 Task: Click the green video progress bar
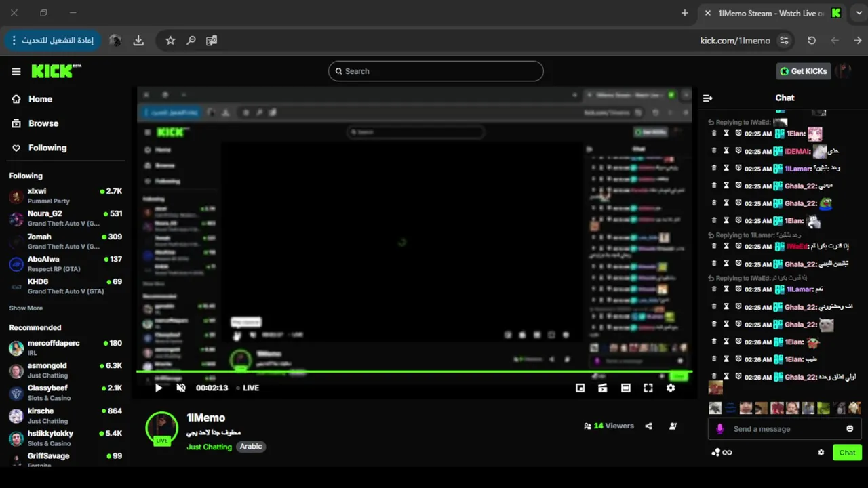414,372
